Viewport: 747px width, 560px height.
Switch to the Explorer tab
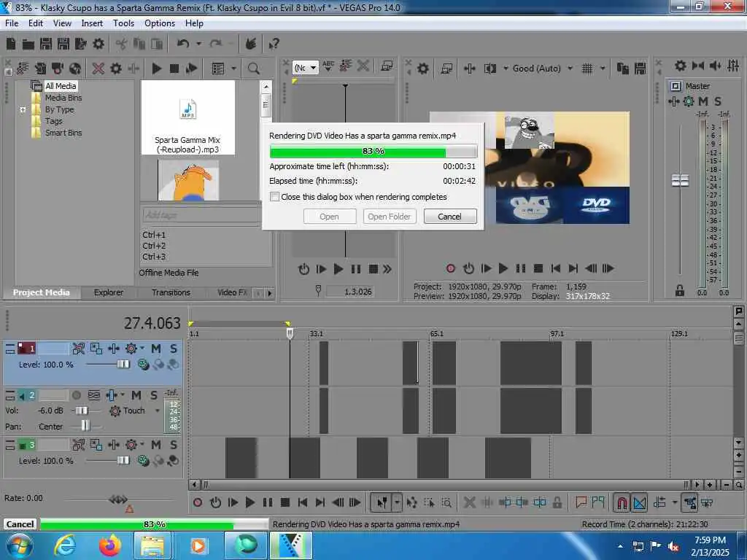pos(108,292)
